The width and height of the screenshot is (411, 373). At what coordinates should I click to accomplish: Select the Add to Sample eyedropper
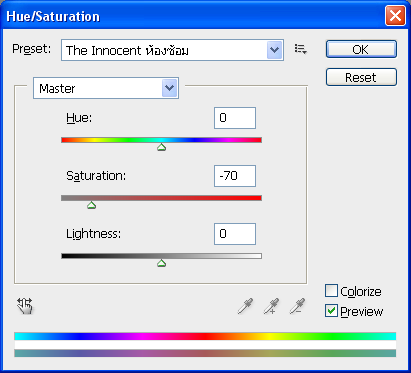pos(271,306)
